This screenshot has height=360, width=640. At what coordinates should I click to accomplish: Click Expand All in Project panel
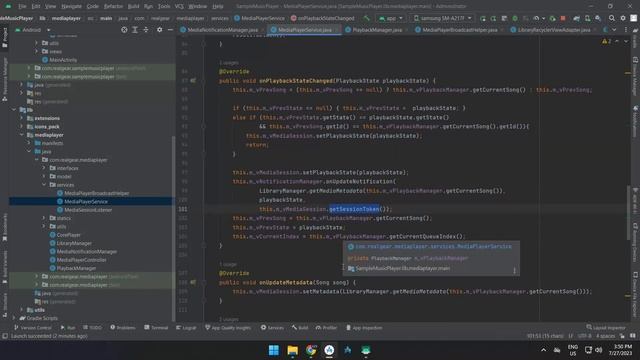(135, 30)
